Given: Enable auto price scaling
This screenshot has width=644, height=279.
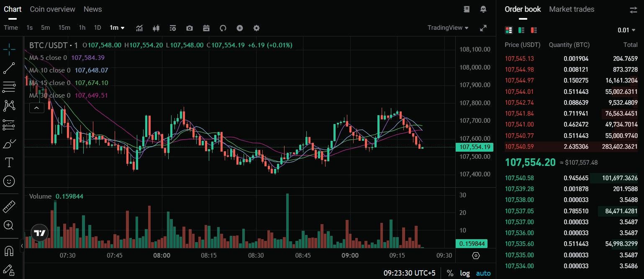Looking at the screenshot, I should [x=483, y=273].
